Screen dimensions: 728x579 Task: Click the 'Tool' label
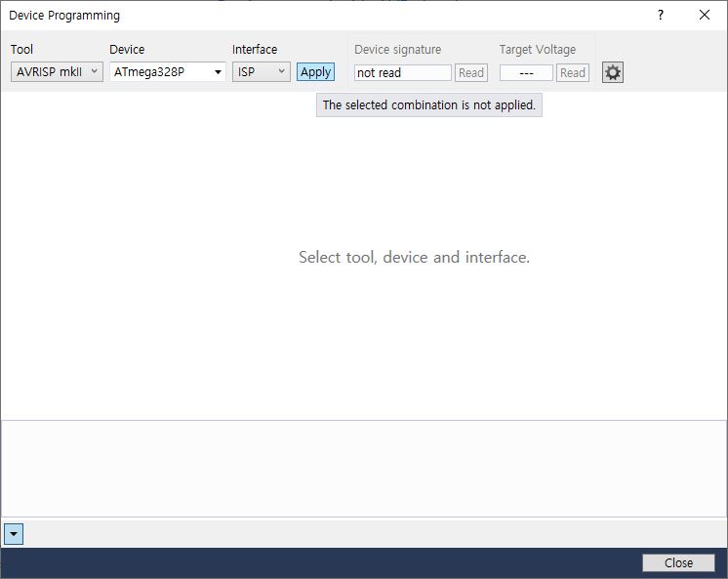pos(21,49)
